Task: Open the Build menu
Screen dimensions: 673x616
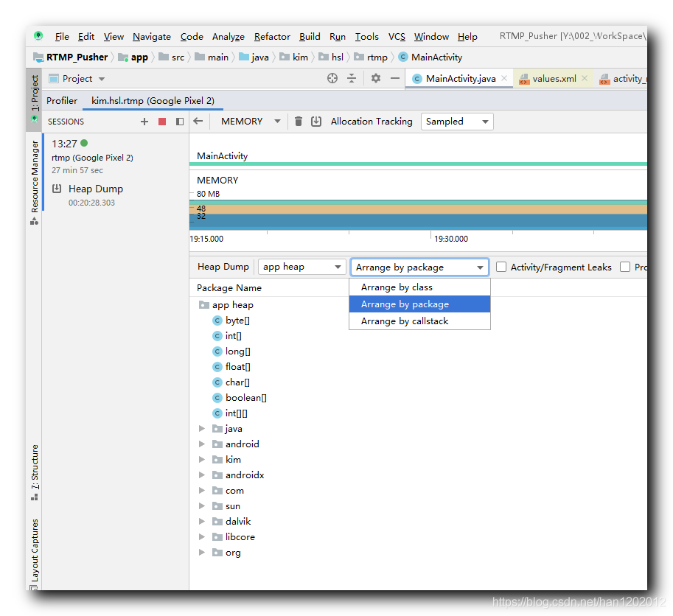Action: (x=310, y=36)
